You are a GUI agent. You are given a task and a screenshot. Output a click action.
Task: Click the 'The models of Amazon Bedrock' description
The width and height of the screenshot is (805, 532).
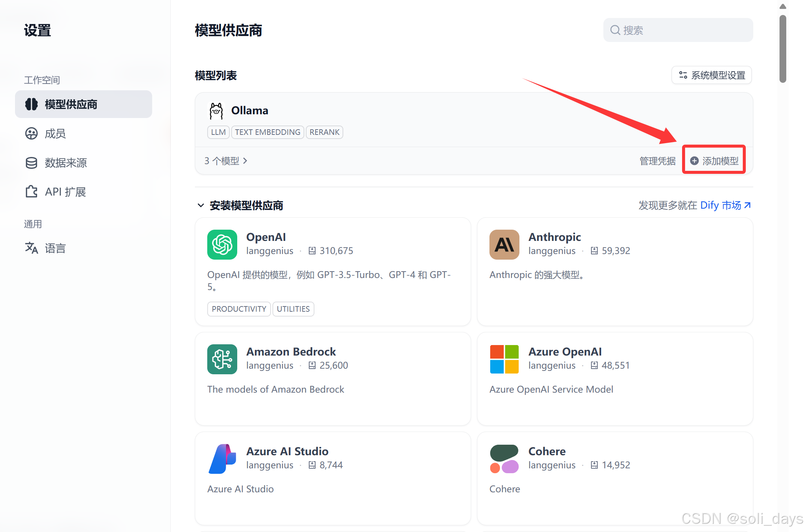pyautogui.click(x=275, y=389)
